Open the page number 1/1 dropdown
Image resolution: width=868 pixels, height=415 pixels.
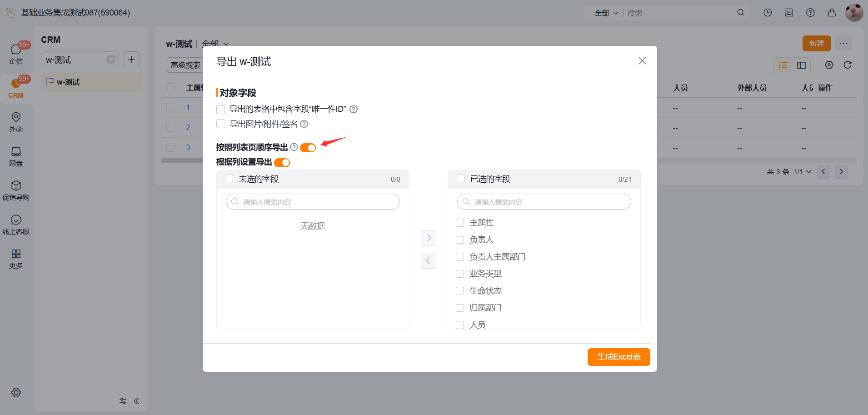(803, 171)
